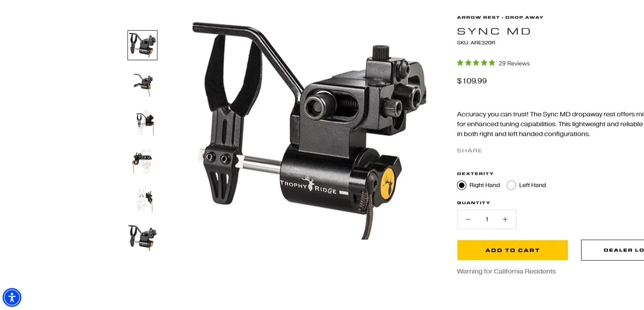View the fourth thumbnail image

tap(142, 161)
